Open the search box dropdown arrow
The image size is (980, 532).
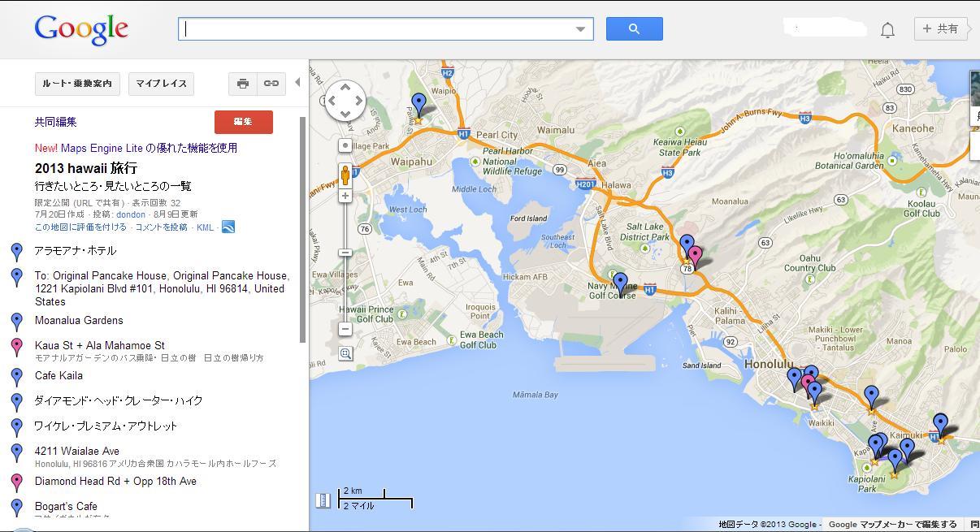(x=580, y=29)
